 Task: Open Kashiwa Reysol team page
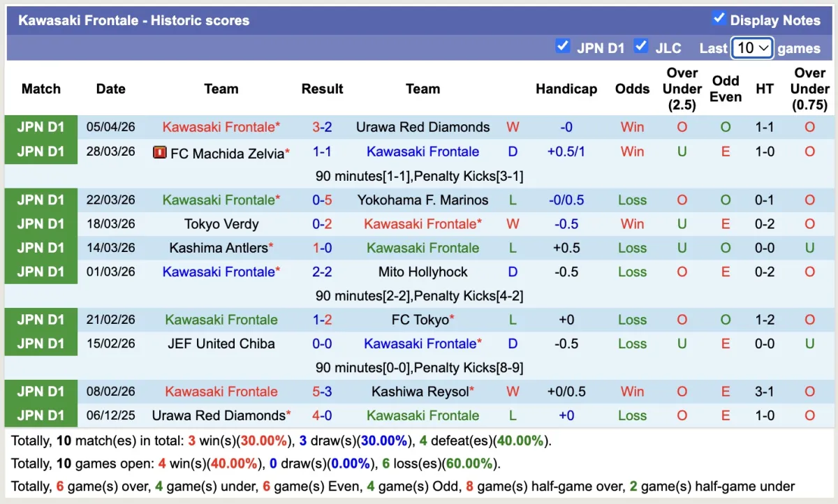pos(420,392)
